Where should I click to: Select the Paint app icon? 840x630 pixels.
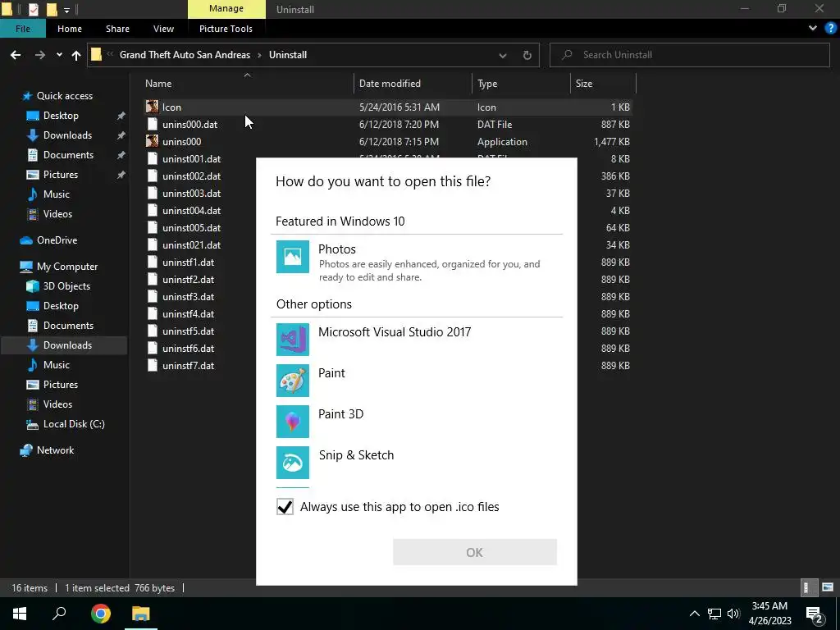pyautogui.click(x=293, y=381)
